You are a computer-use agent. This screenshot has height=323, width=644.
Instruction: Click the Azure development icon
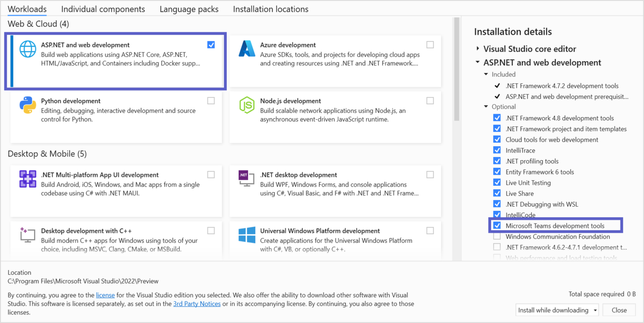[247, 49]
